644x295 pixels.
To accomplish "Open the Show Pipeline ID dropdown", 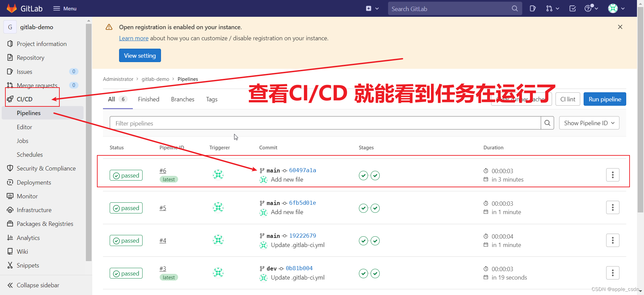I will pyautogui.click(x=589, y=123).
